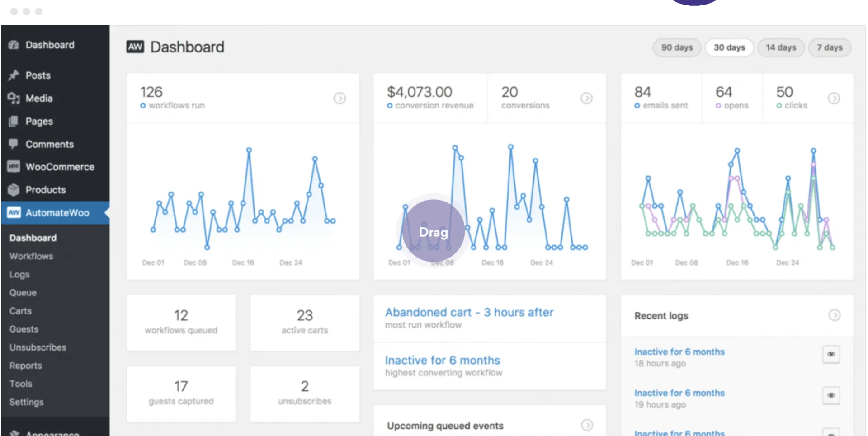The image size is (868, 436).
Task: Click the WooCommerce logo icon
Action: pos(14,167)
